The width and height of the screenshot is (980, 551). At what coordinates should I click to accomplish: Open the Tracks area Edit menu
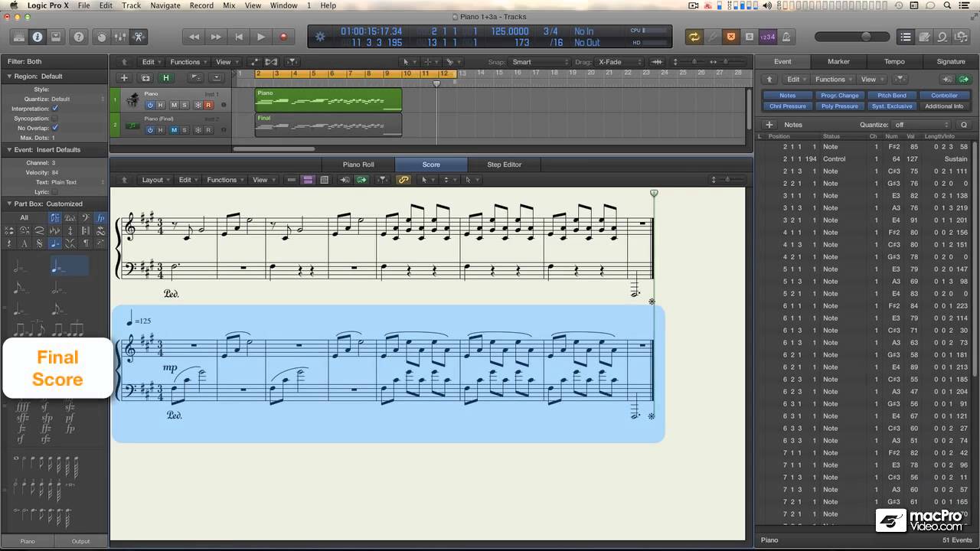(151, 62)
